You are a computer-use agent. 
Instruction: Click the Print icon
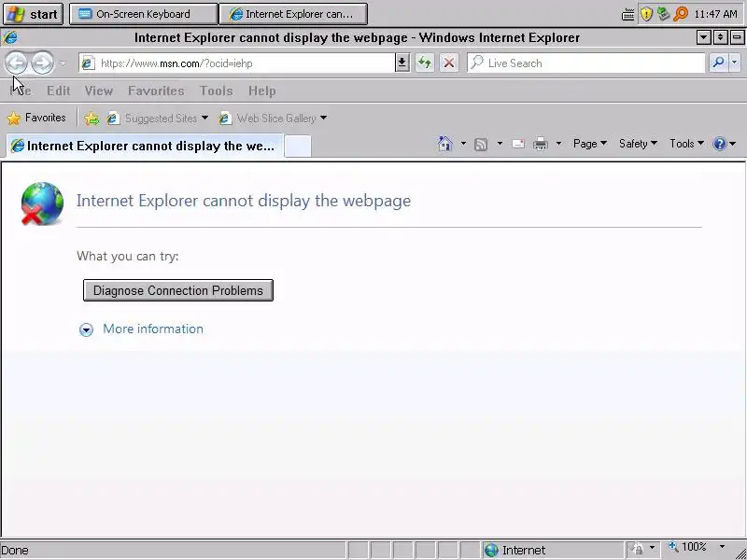[541, 144]
